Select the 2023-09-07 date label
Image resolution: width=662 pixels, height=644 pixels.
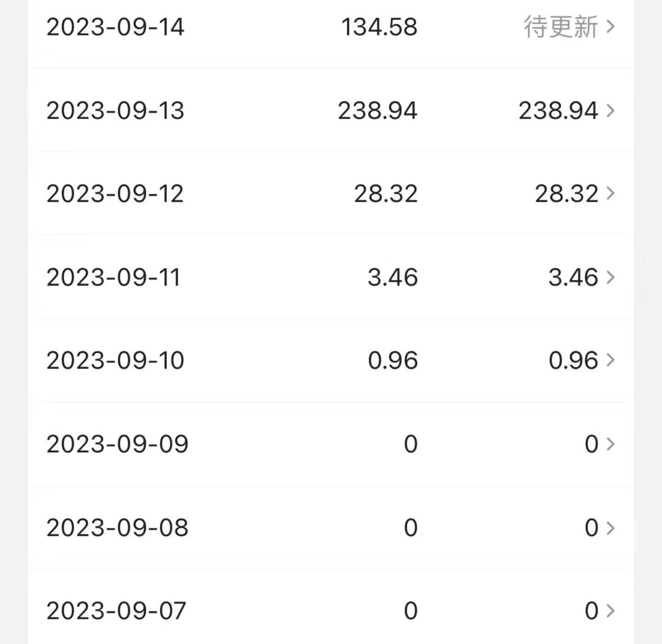click(116, 611)
